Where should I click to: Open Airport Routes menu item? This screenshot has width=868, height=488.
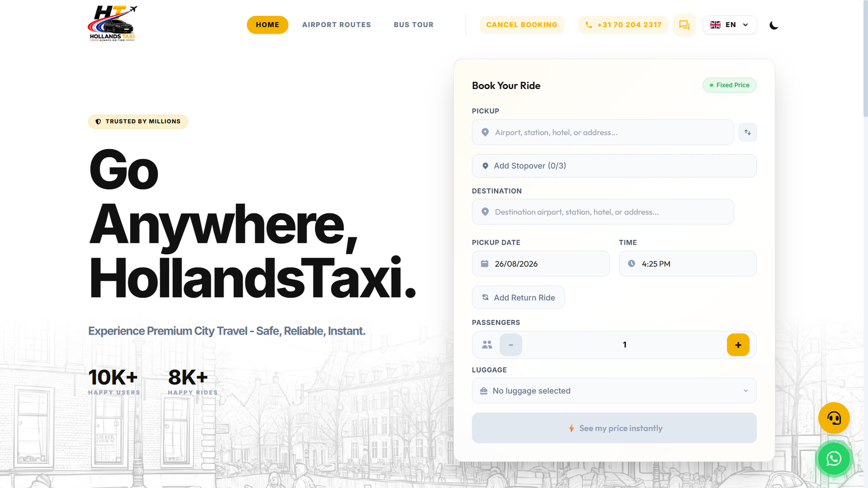click(x=336, y=25)
